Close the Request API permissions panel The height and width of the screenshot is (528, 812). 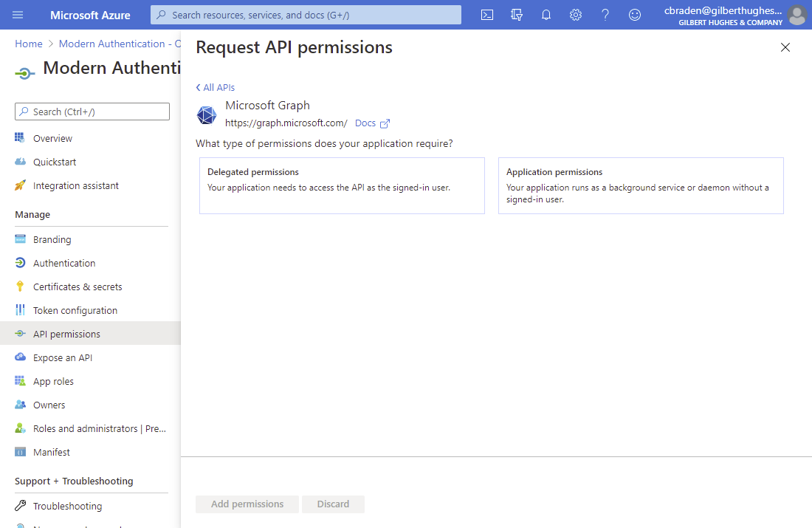point(785,47)
